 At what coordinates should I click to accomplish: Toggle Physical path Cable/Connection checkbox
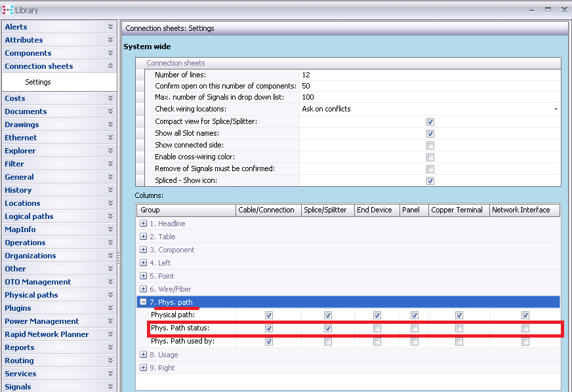click(x=269, y=315)
